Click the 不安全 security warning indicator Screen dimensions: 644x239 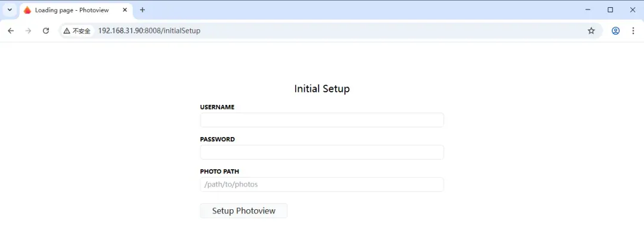click(x=77, y=31)
